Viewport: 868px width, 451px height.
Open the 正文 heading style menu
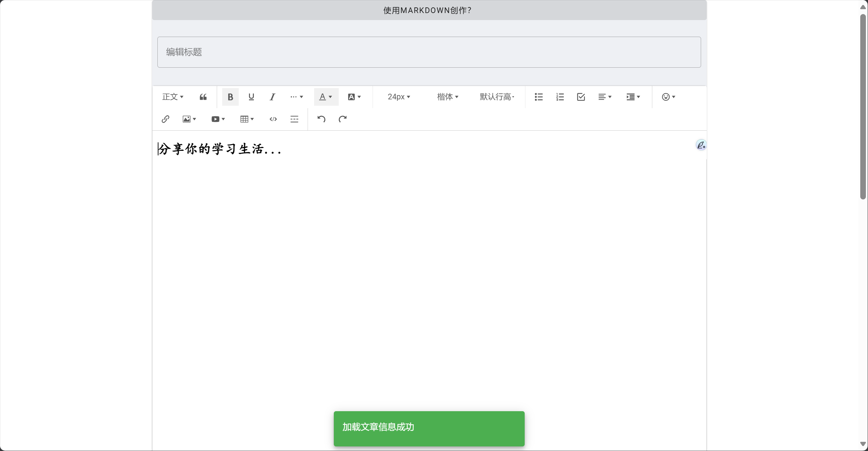coord(173,97)
